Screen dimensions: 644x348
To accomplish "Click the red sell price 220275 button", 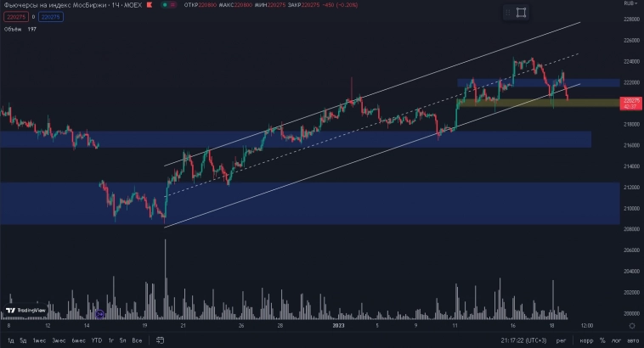I will coord(16,17).
